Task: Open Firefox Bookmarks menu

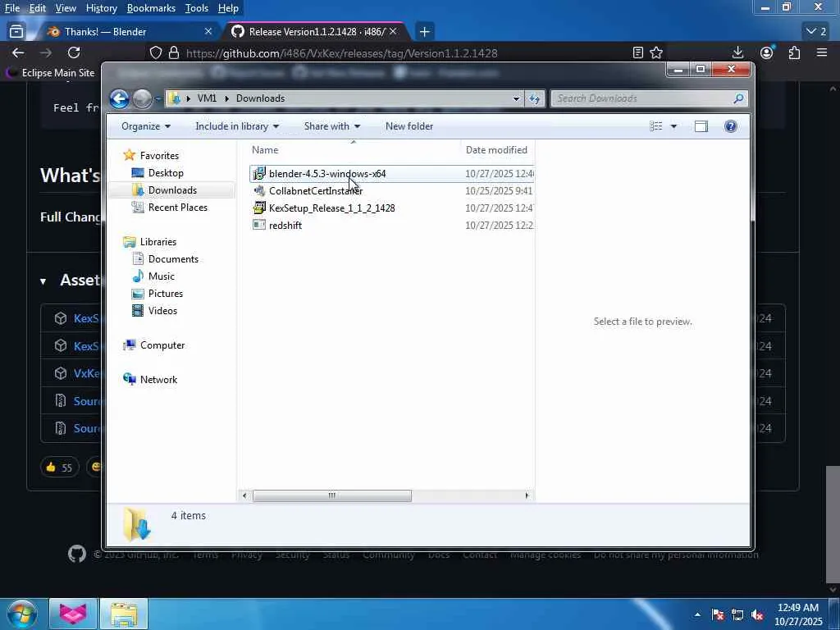Action: pos(151,8)
